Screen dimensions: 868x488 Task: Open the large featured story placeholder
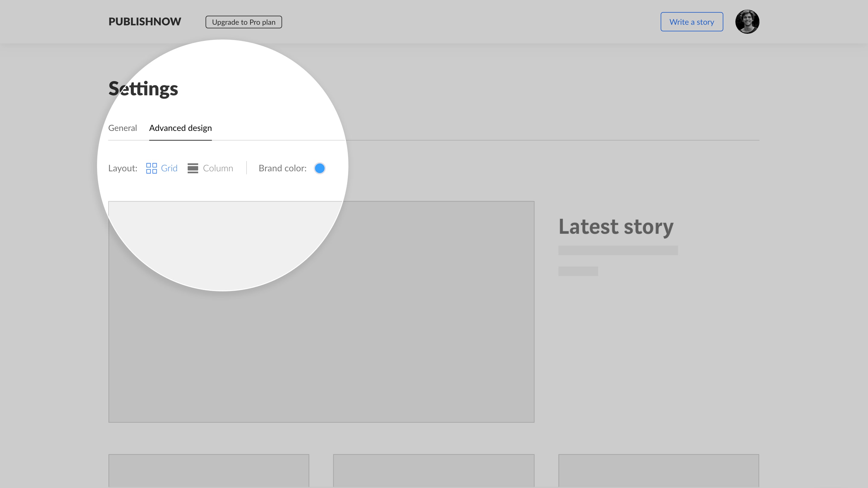tap(321, 312)
